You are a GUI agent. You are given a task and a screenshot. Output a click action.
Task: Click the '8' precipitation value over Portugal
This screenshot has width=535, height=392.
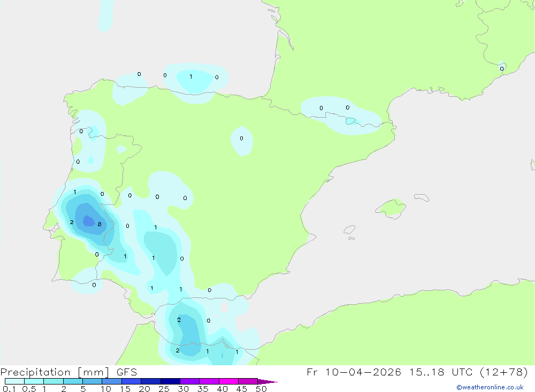(x=100, y=224)
